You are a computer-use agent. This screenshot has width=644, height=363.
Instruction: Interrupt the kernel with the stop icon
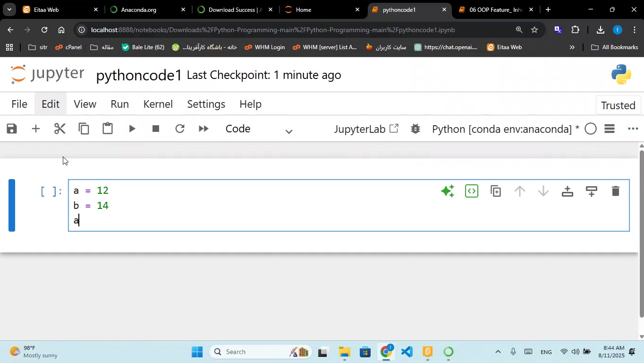[x=156, y=129]
